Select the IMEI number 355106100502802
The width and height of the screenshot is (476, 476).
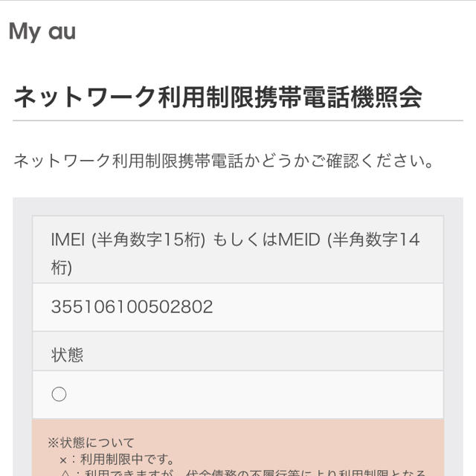[132, 307]
